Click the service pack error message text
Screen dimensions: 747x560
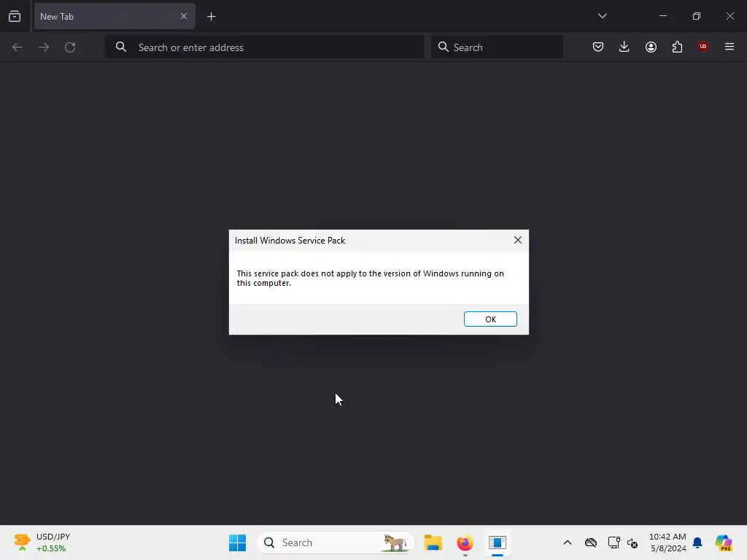pyautogui.click(x=370, y=278)
